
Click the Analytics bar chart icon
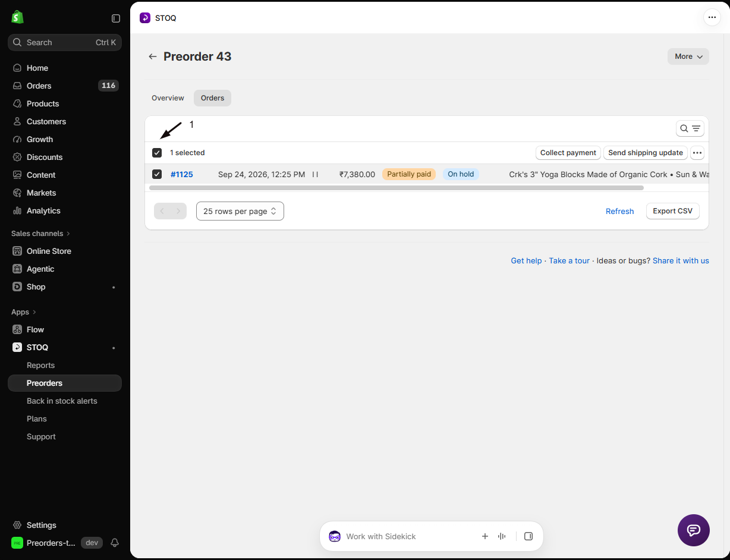coord(17,210)
